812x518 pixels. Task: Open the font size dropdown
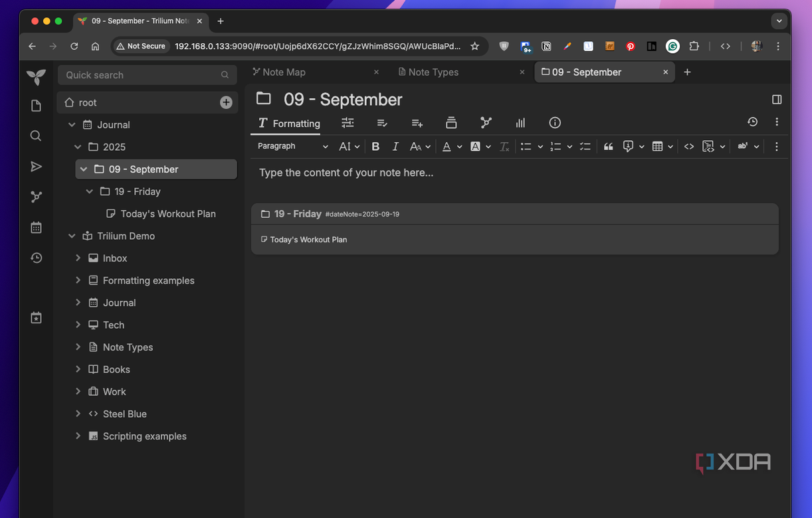coord(350,147)
